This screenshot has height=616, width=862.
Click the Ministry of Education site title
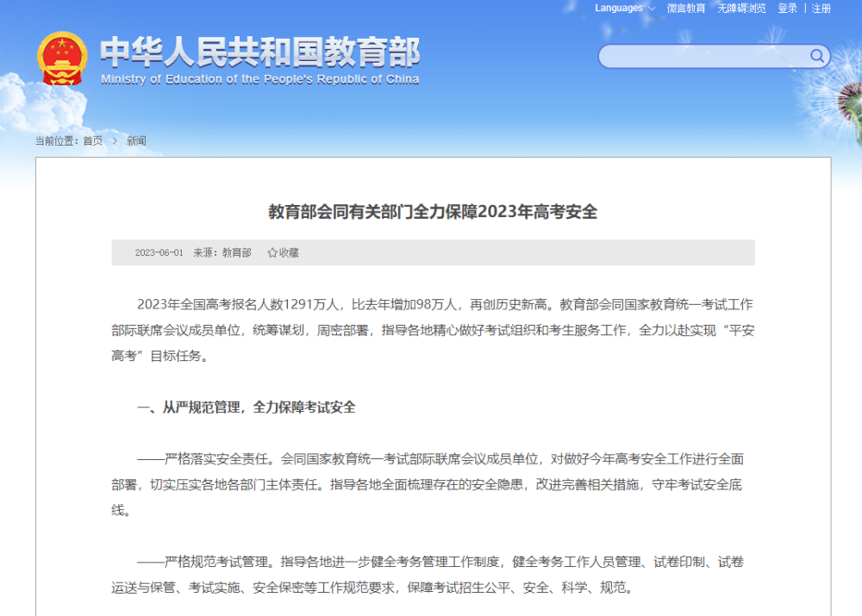260,52
